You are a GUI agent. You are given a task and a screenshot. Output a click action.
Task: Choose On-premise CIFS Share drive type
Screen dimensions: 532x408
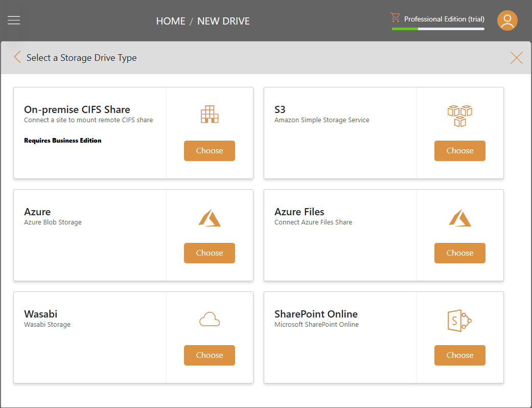click(x=210, y=151)
